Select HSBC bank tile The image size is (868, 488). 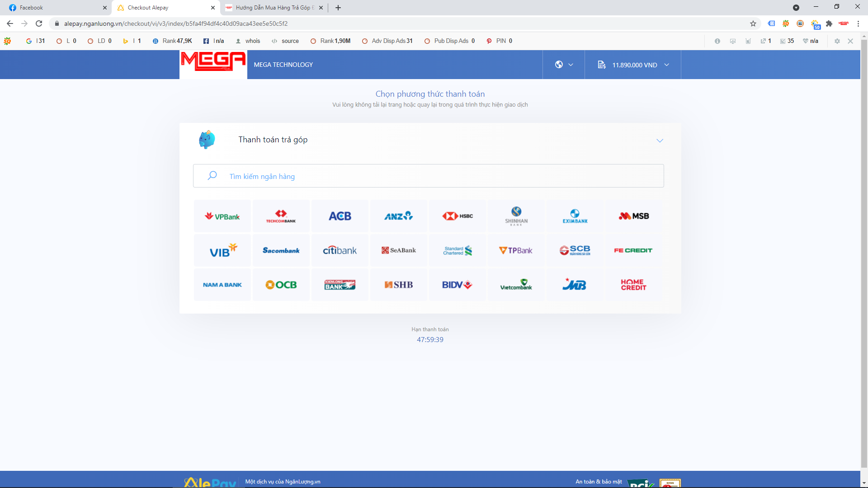pos(458,216)
